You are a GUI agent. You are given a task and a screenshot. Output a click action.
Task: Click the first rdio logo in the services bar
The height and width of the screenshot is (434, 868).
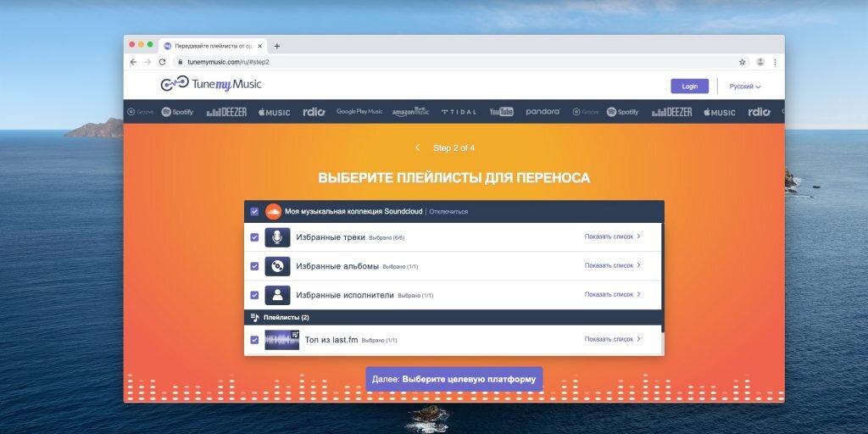point(314,112)
